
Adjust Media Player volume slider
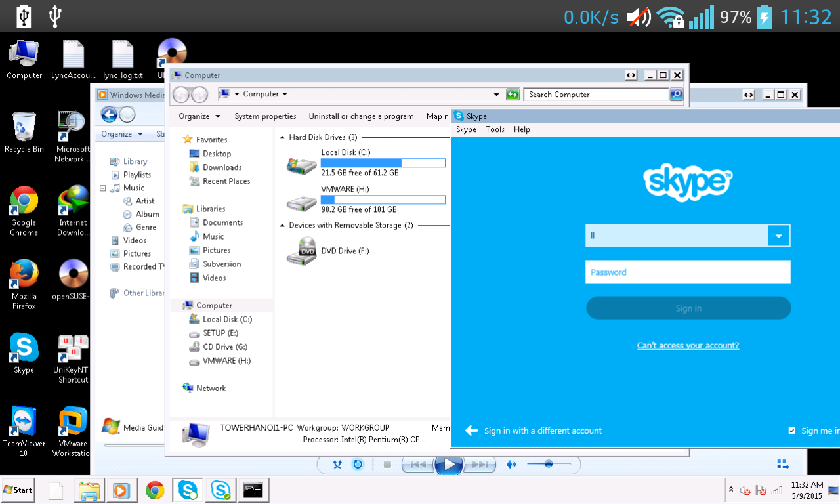pos(549,464)
